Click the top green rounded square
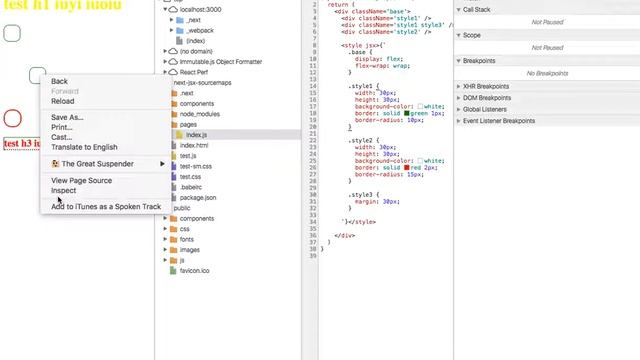Viewport: 640px width, 360px height. click(12, 33)
